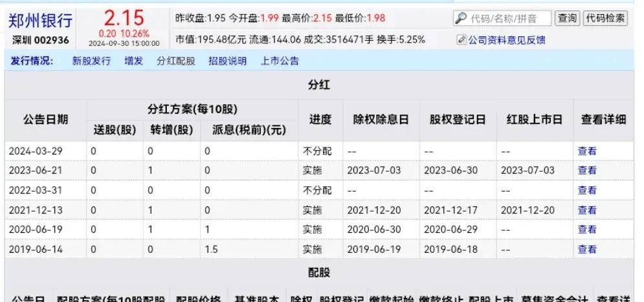The width and height of the screenshot is (644, 302).
Task: Click the 分红方案(每10股) header
Action: [192, 109]
